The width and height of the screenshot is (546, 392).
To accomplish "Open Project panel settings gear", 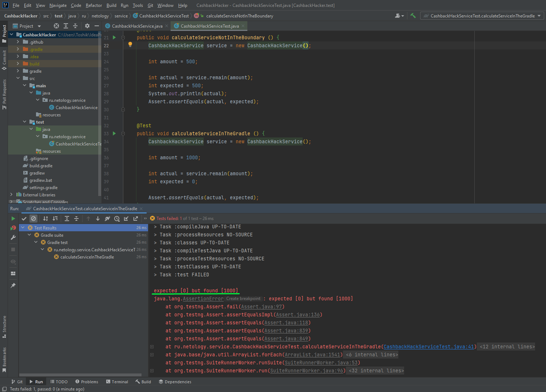I will point(87,26).
